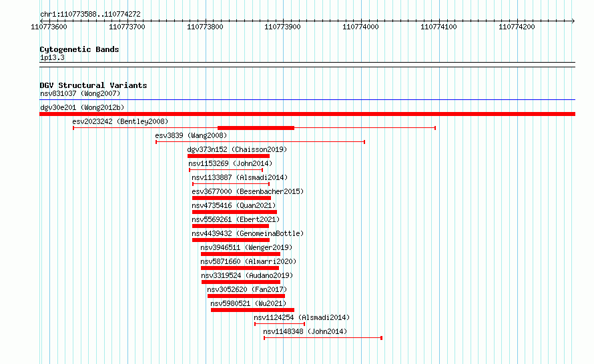Click the blue line of nsv831037
Screen dimensions: 594x364
coord(307,100)
